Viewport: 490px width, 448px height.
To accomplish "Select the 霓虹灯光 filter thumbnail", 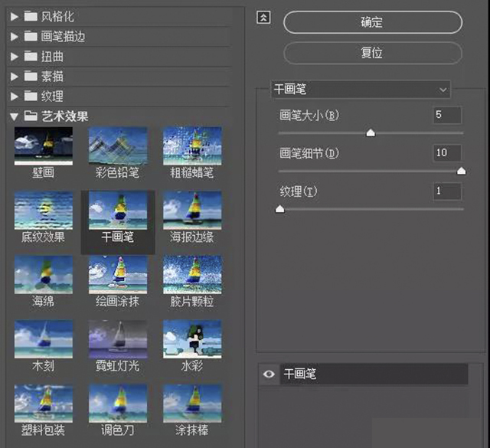I will click(x=118, y=339).
